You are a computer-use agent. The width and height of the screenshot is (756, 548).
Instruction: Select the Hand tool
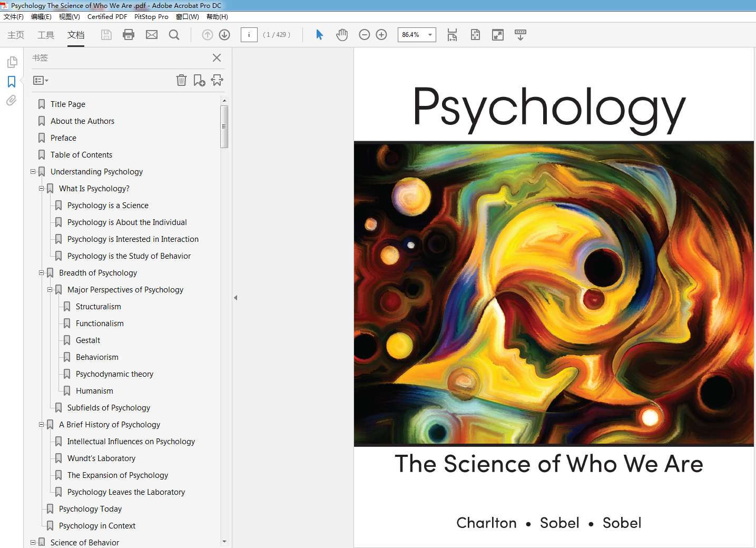coord(341,34)
